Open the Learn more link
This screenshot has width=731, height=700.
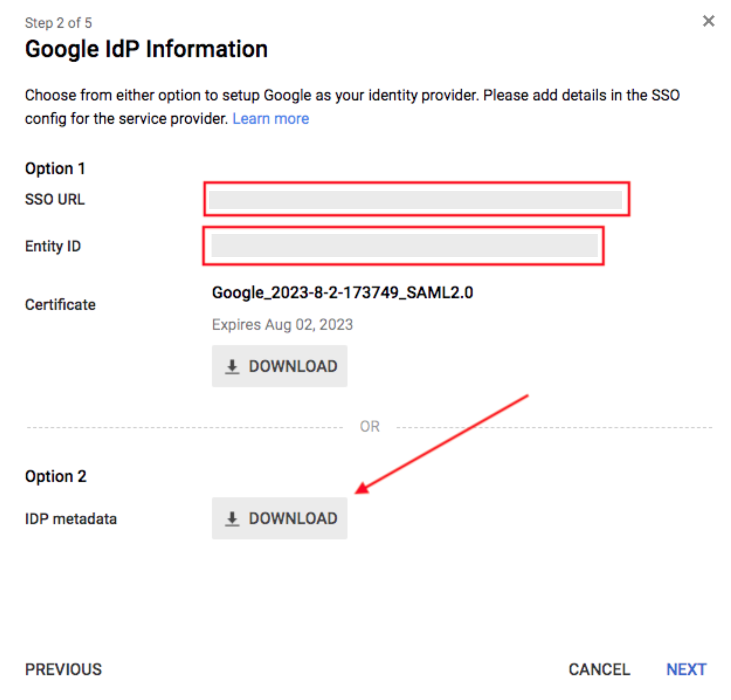point(270,118)
